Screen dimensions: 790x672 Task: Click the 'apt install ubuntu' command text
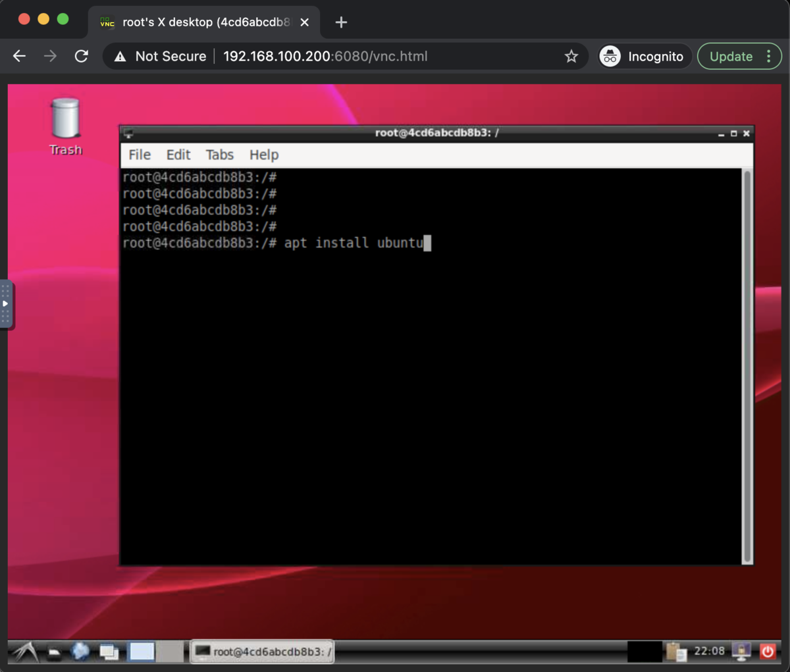click(354, 243)
